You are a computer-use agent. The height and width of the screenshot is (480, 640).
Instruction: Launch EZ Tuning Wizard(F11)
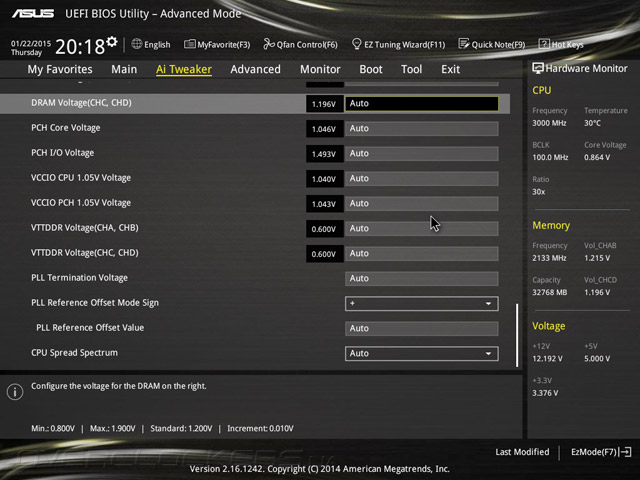(x=398, y=44)
